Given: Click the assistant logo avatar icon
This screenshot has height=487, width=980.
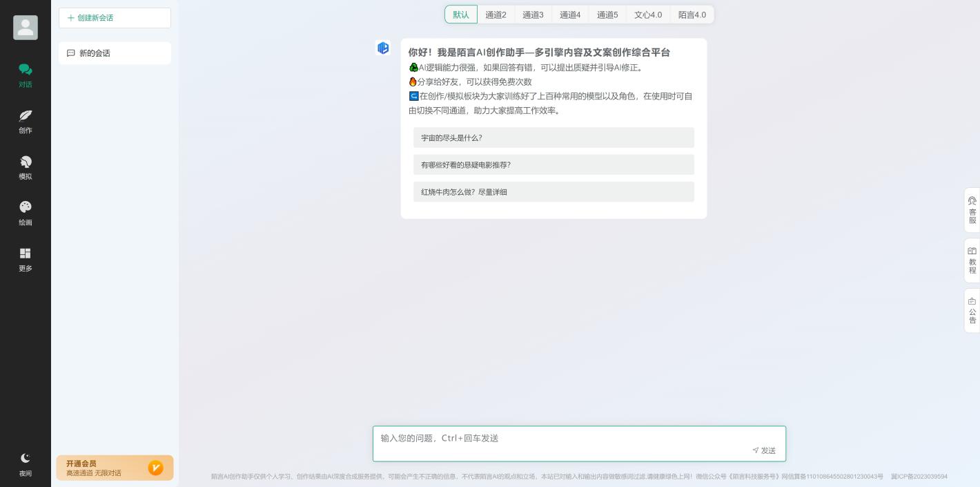Looking at the screenshot, I should [383, 48].
